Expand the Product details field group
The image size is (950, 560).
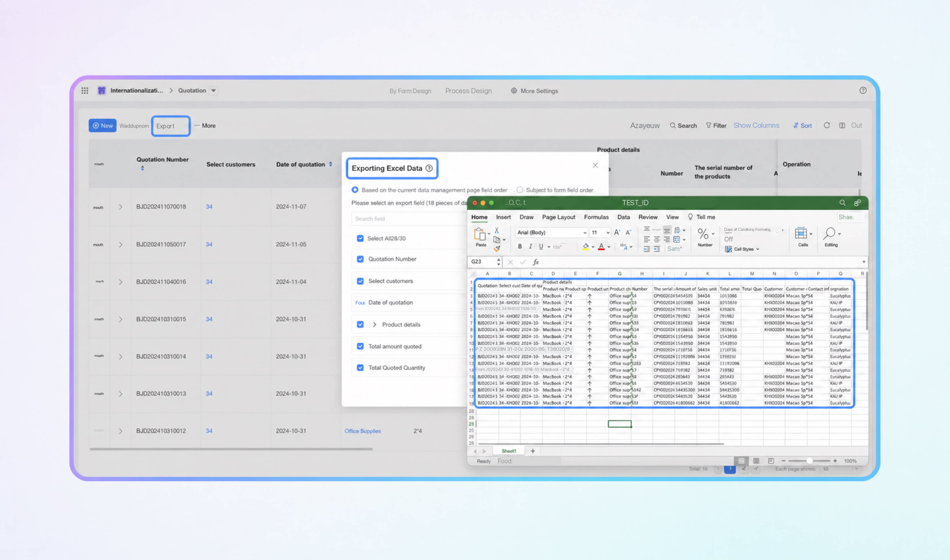pyautogui.click(x=374, y=325)
